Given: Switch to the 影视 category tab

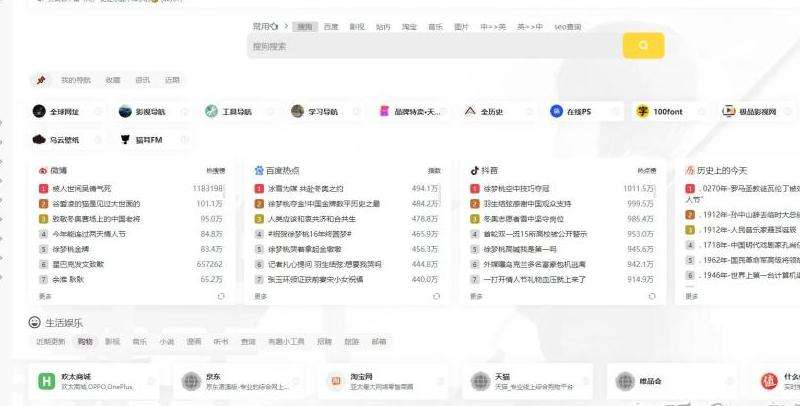Looking at the screenshot, I should (x=112, y=342).
